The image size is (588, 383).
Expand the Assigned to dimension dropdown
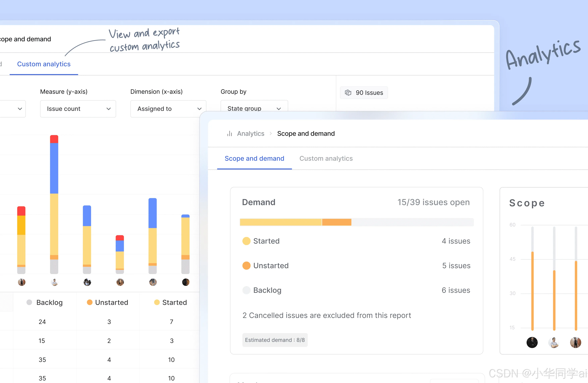pyautogui.click(x=168, y=109)
